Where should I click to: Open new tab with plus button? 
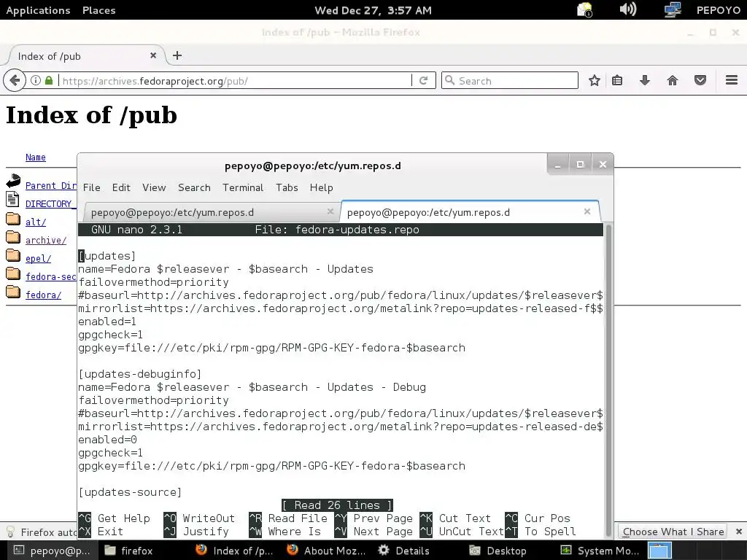tap(177, 55)
